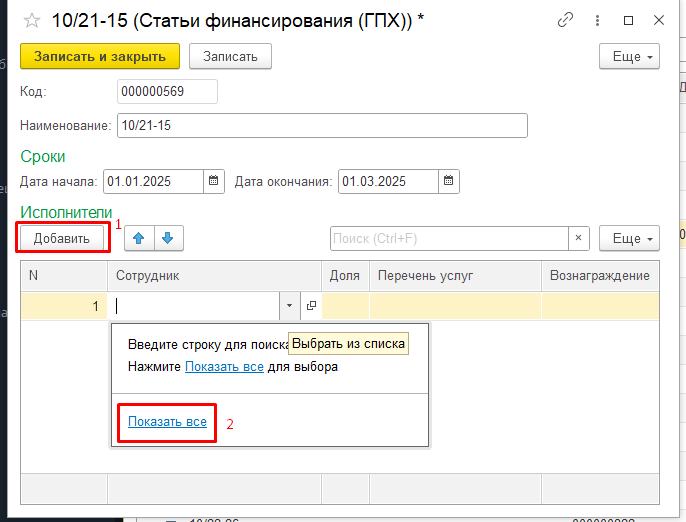Click the Дата начала date field

(x=153, y=182)
